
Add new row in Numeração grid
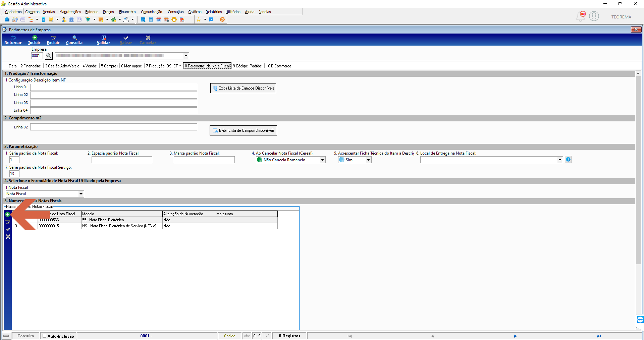click(x=8, y=214)
